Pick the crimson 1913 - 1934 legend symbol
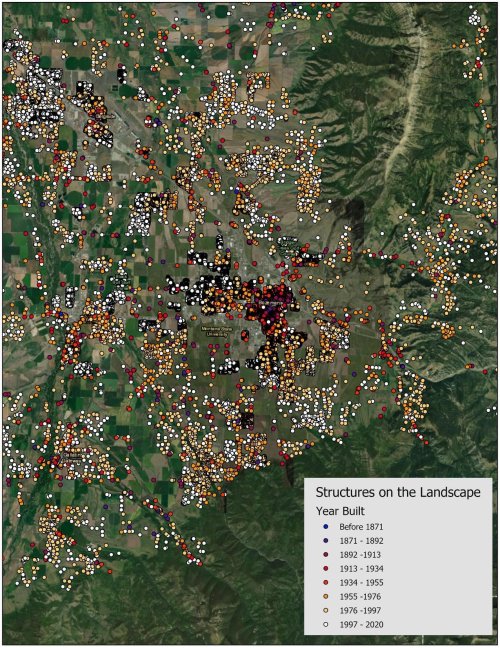This screenshot has height=648, width=500. (x=326, y=569)
